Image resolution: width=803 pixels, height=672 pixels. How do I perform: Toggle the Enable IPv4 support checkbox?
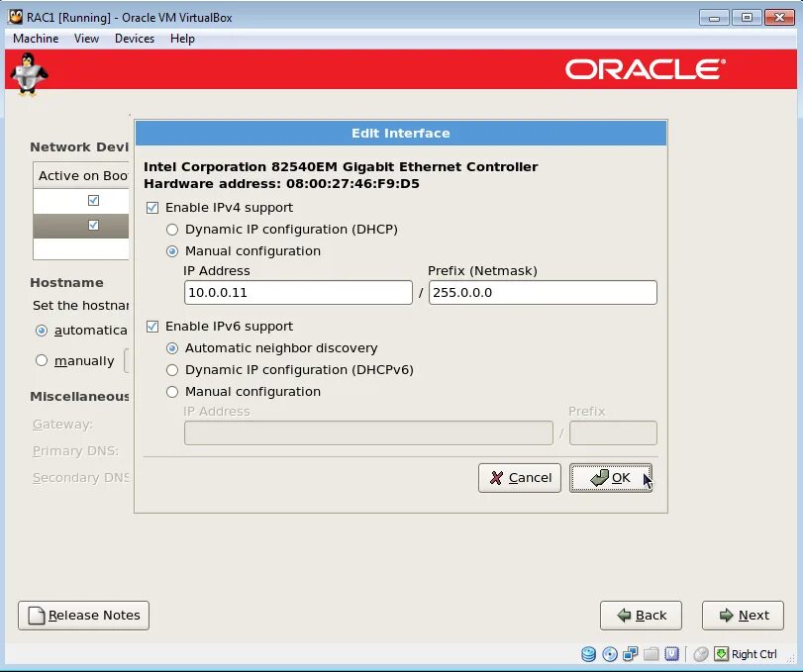(152, 207)
